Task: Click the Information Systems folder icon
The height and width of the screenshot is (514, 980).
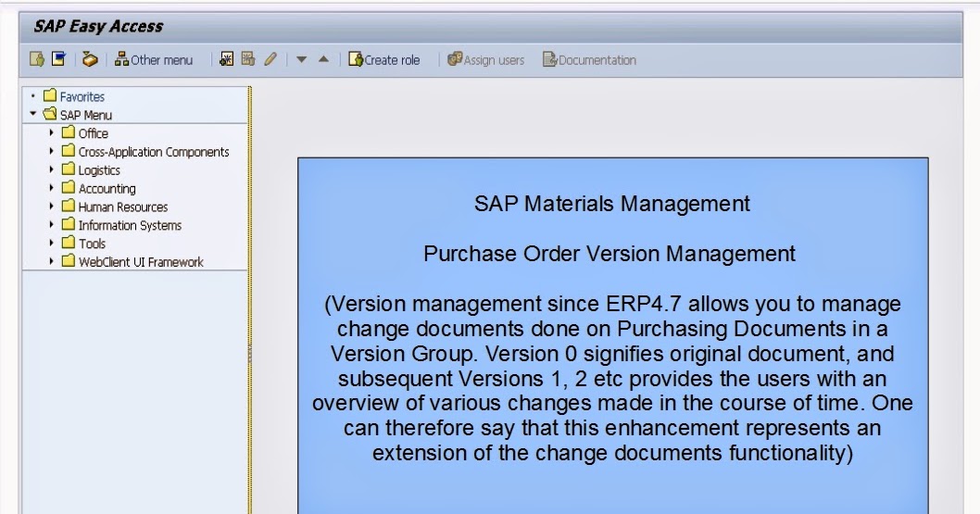Action: [x=69, y=224]
